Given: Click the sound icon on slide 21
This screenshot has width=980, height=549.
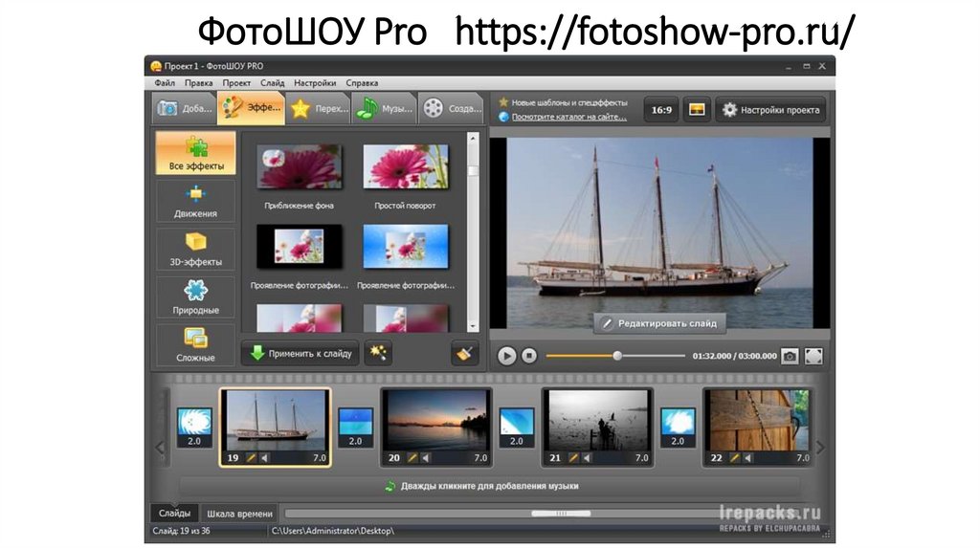Looking at the screenshot, I should (x=587, y=458).
